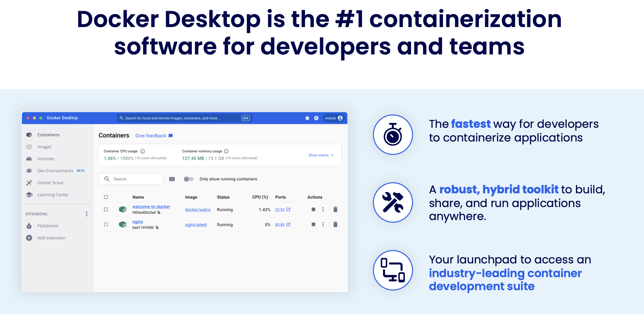The image size is (644, 328).
Task: Enable Only show running containers
Action: click(x=189, y=179)
